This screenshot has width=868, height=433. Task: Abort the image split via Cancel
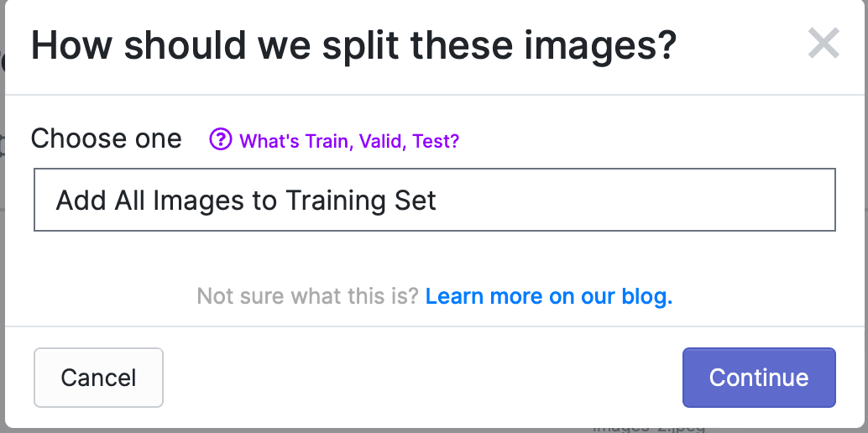click(98, 378)
